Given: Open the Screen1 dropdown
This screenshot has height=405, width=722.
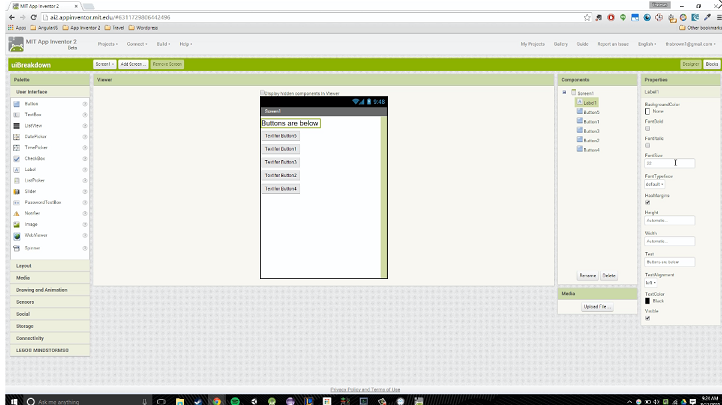Looking at the screenshot, I should tap(104, 64).
